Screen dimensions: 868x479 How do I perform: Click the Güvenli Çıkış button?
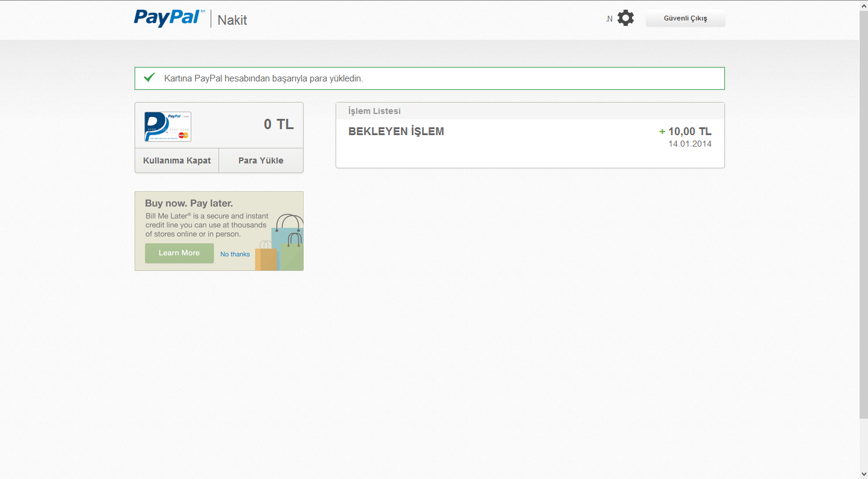[x=685, y=19]
